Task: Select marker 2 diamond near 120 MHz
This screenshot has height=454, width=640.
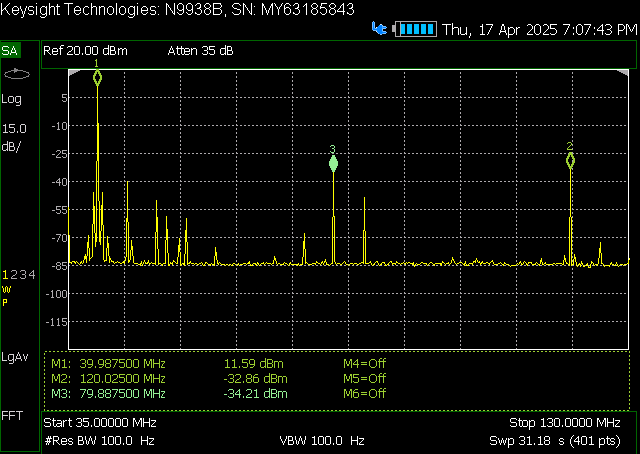Action: tap(570, 160)
